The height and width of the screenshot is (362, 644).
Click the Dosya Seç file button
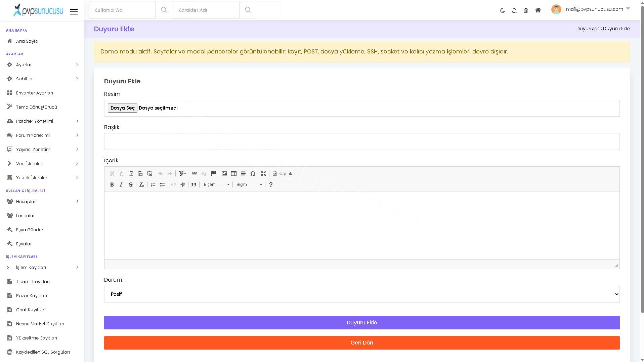tap(122, 108)
